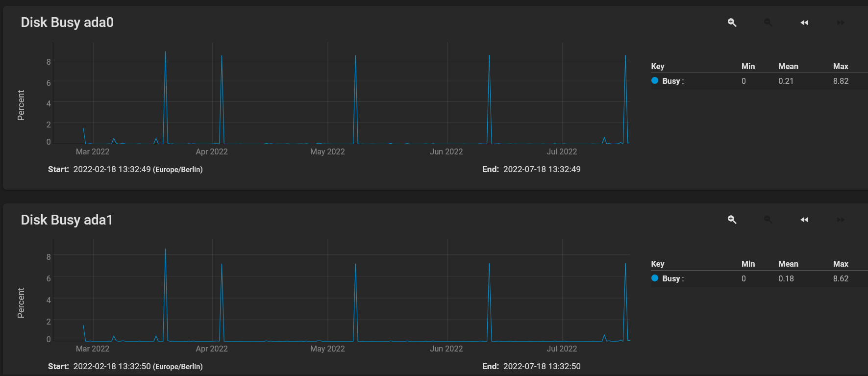
Task: Zoom out on Disk Busy ada0 chart
Action: tap(768, 23)
